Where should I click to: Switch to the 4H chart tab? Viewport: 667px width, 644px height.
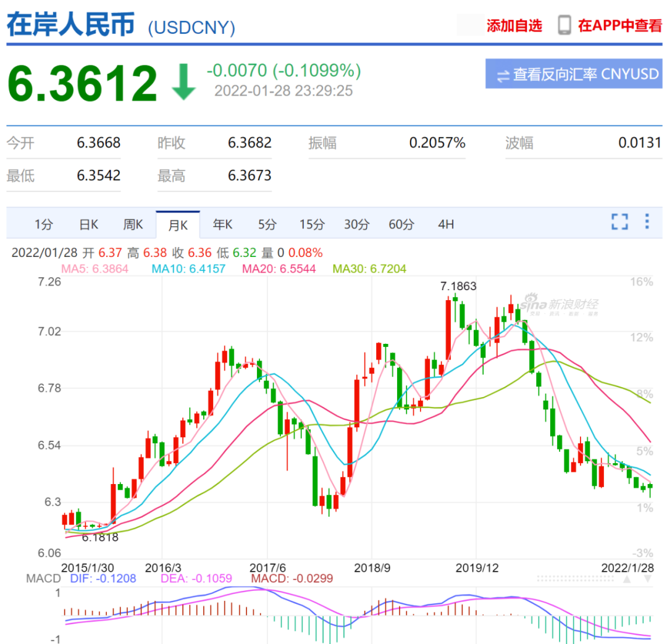446,224
